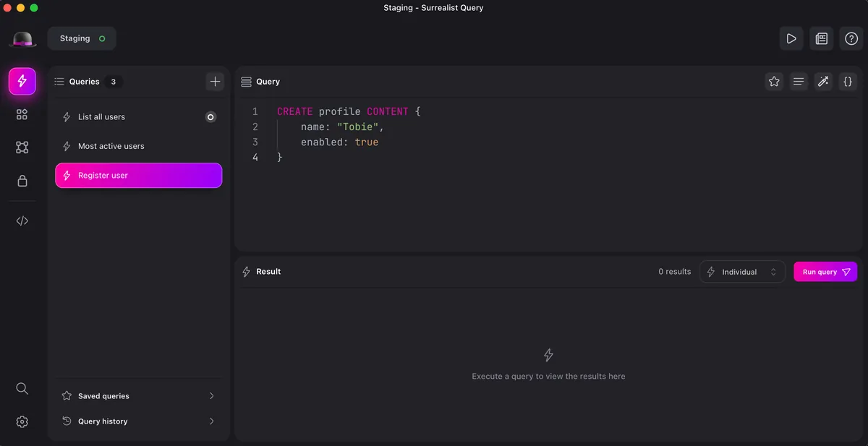868x446 pixels.
Task: Toggle variables panel braces icon
Action: (848, 82)
